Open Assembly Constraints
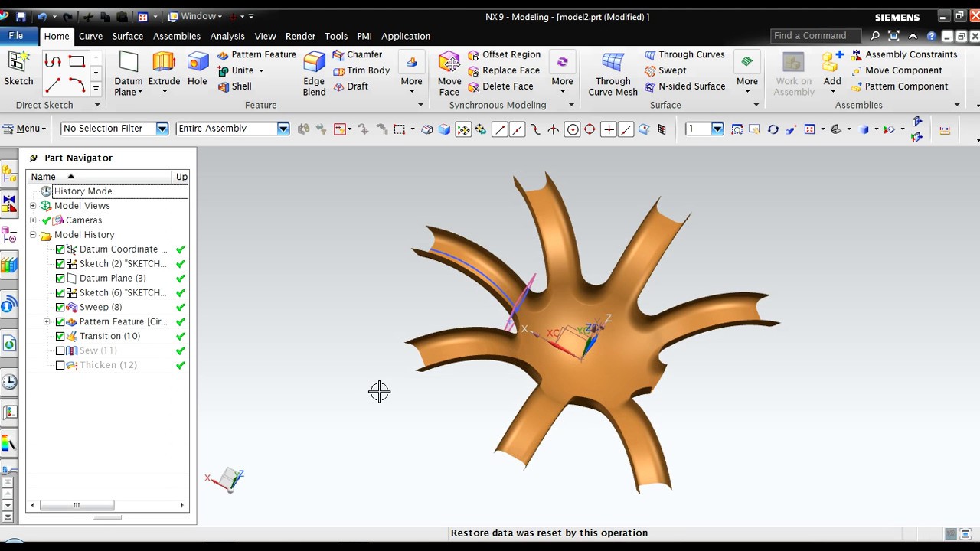This screenshot has height=551, width=980. (904, 54)
